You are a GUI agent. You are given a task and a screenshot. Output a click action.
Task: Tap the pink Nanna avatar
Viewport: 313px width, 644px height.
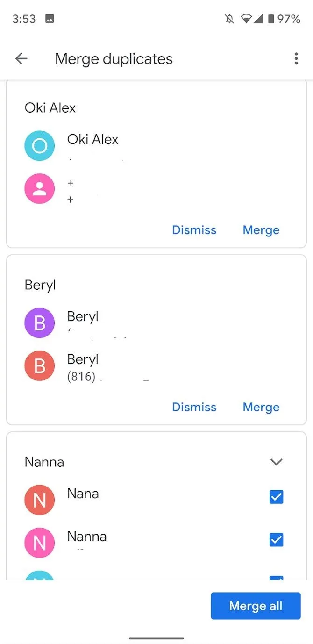39,543
